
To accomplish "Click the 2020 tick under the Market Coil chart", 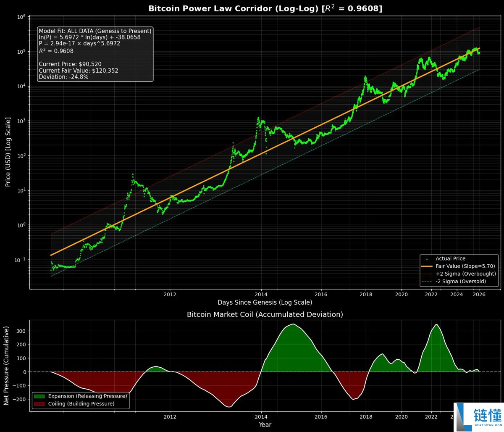I will (402, 417).
